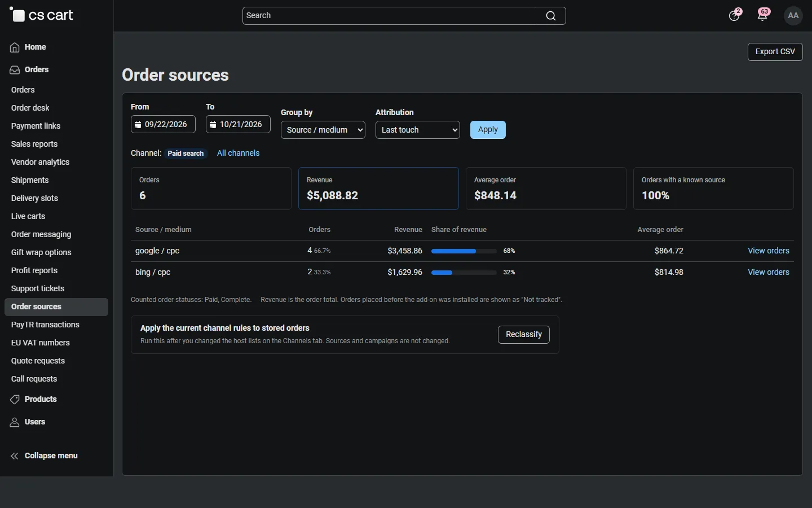Image resolution: width=812 pixels, height=508 pixels.
Task: Open notifications bell with badge 63
Action: pos(764,15)
